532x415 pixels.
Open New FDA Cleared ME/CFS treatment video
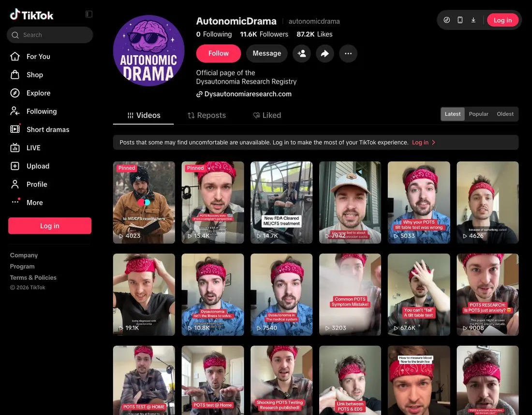pyautogui.click(x=281, y=202)
